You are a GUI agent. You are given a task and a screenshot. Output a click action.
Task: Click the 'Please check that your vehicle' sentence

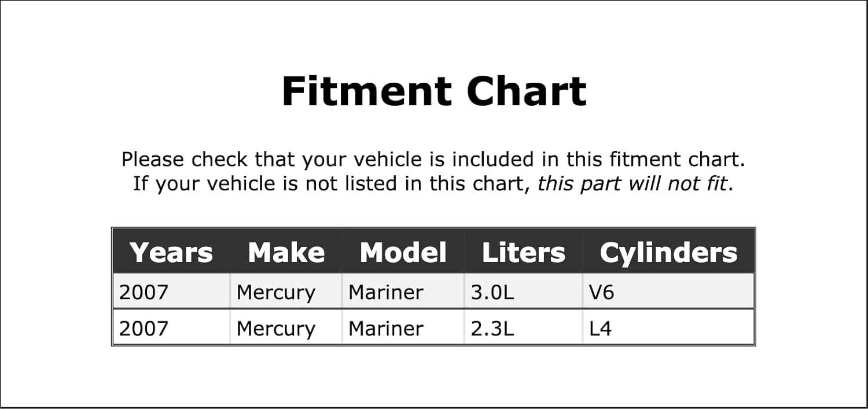433,159
